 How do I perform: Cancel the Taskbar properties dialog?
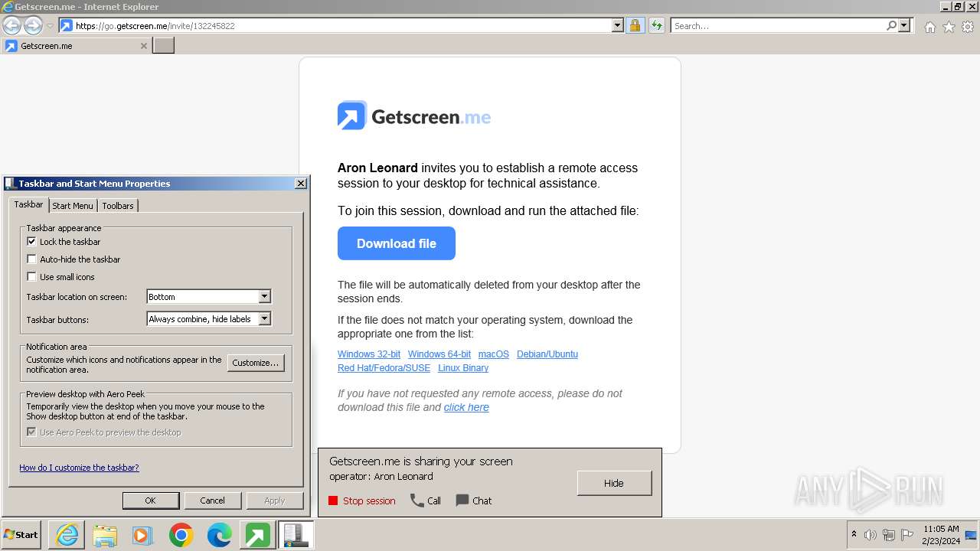212,500
